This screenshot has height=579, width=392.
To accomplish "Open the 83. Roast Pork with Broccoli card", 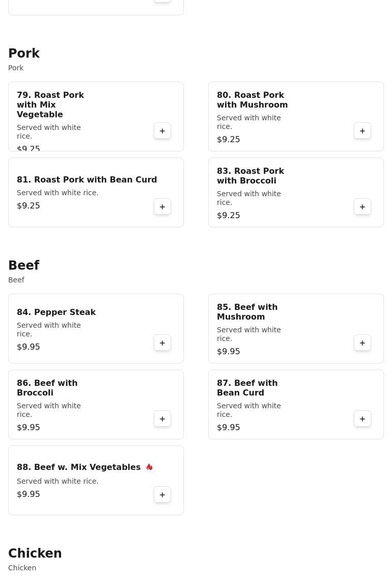I will coord(295,193).
